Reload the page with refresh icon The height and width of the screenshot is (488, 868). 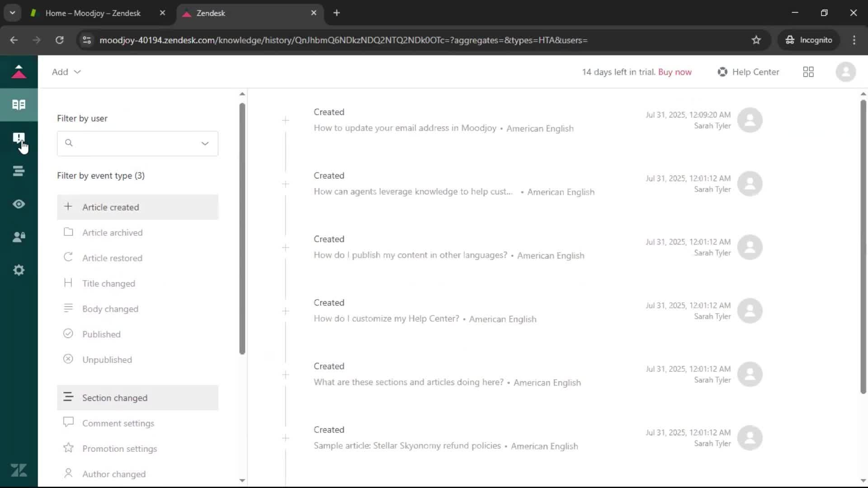tap(59, 40)
